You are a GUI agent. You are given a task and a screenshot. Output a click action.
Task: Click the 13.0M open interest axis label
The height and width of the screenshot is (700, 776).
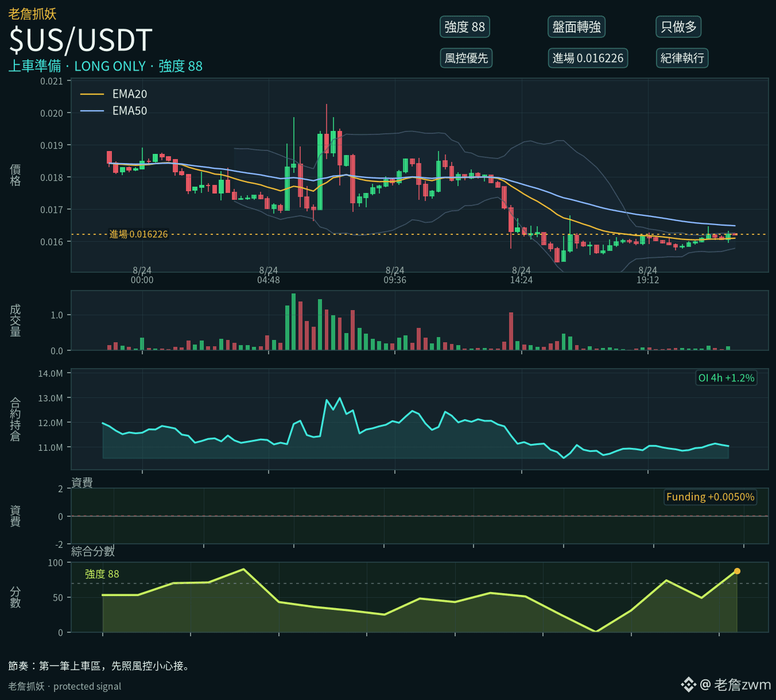click(x=51, y=398)
